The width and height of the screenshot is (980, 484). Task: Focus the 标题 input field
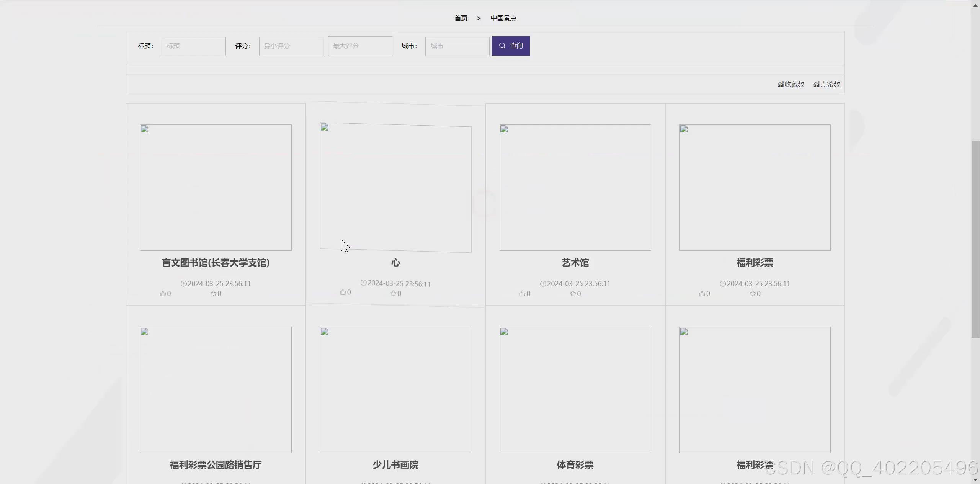click(194, 46)
